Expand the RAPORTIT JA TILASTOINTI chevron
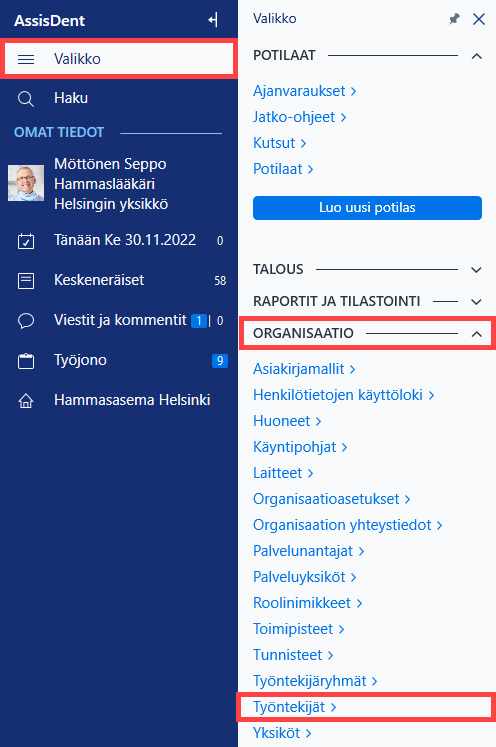Image resolution: width=496 pixels, height=747 pixels. point(476,302)
